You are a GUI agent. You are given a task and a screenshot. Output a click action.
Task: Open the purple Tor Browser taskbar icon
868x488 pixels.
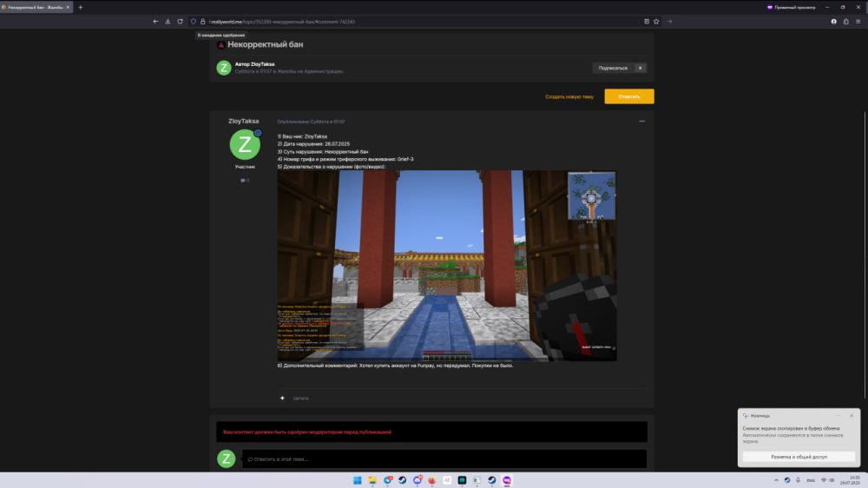click(507, 480)
